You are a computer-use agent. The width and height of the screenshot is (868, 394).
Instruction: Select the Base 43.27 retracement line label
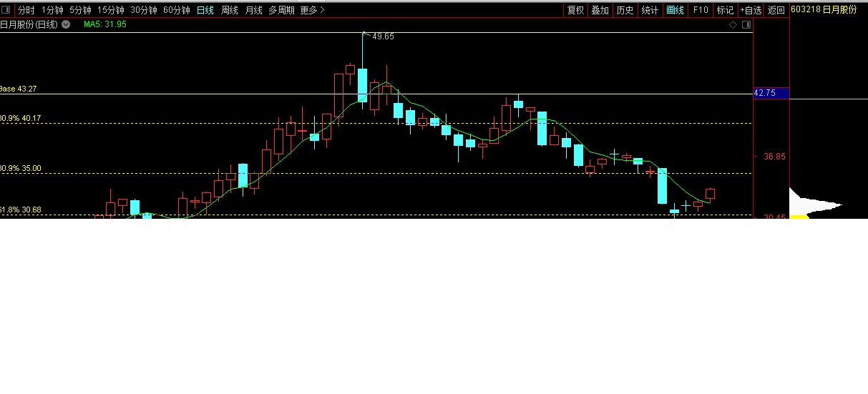coord(18,89)
